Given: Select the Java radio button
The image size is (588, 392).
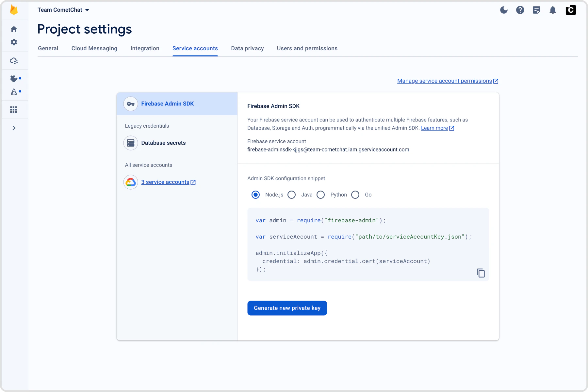Looking at the screenshot, I should click(x=292, y=195).
